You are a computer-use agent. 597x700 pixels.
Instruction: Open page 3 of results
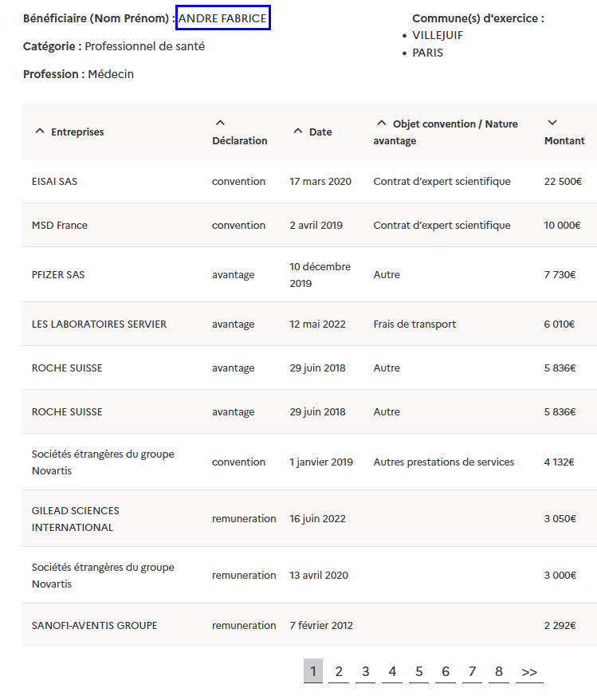tap(365, 671)
